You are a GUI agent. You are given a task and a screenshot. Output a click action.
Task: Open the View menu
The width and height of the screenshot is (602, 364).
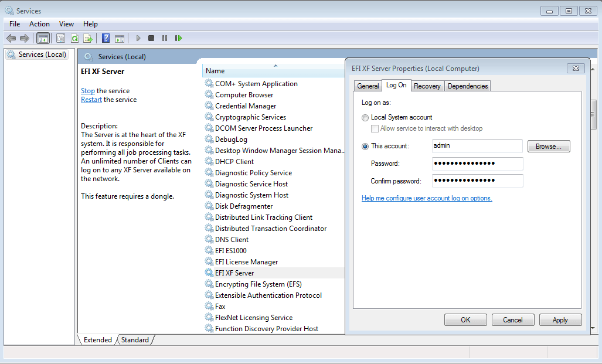[66, 24]
